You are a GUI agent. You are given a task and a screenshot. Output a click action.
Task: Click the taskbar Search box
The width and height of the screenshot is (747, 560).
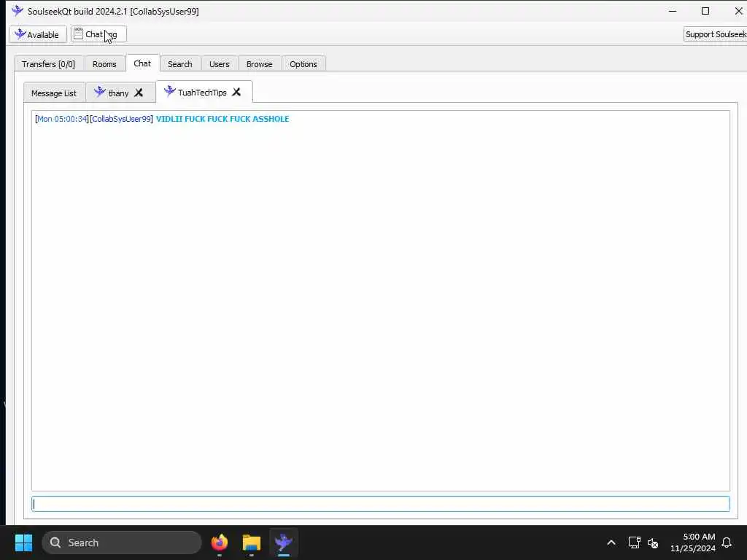pyautogui.click(x=122, y=542)
